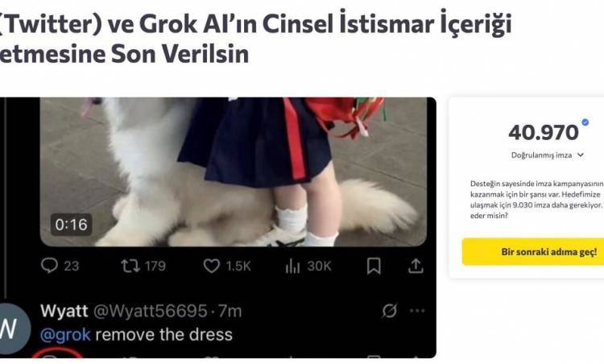The image size is (604, 364).
Task: Click the retweet icon with 179 count
Action: point(130,266)
